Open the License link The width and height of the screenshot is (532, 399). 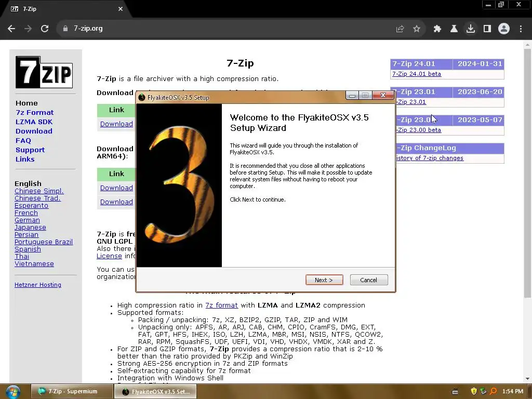point(109,256)
